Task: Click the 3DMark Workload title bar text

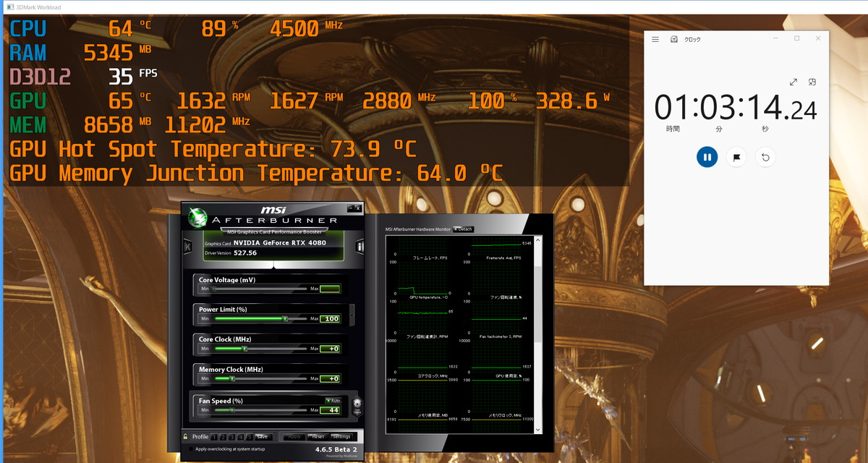Action: tap(38, 7)
